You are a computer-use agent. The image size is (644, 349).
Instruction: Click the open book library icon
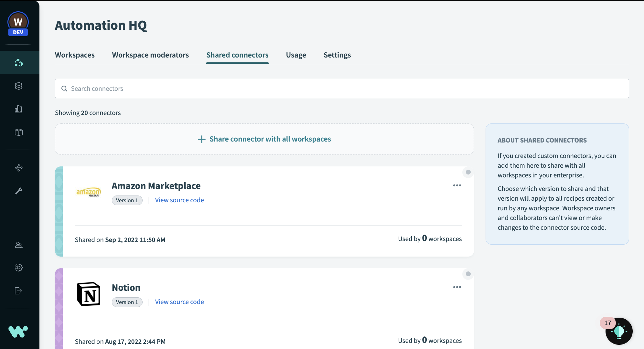tap(19, 132)
